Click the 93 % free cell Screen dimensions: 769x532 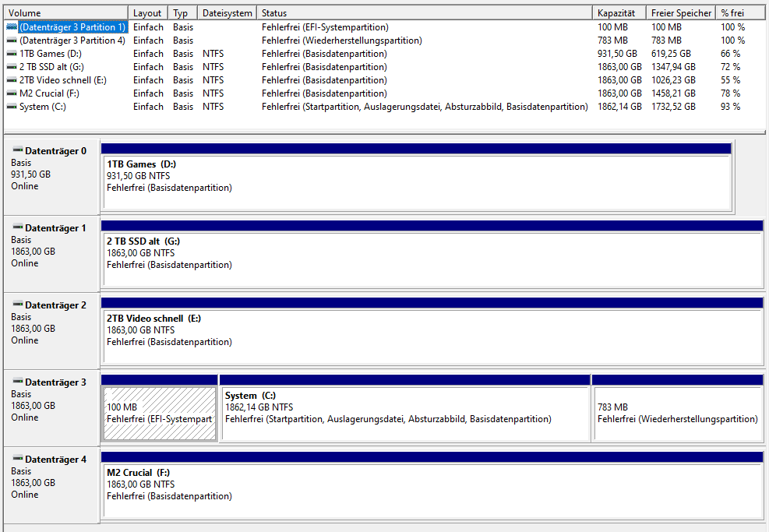pyautogui.click(x=730, y=107)
